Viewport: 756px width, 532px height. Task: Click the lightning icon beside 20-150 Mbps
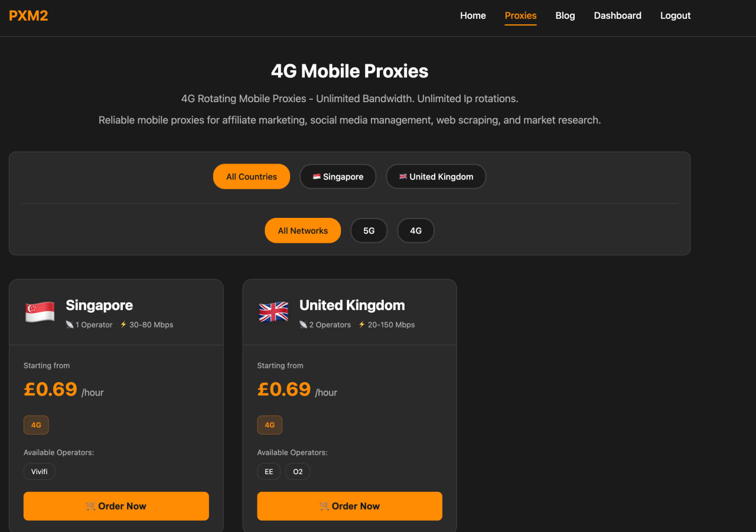(x=362, y=325)
